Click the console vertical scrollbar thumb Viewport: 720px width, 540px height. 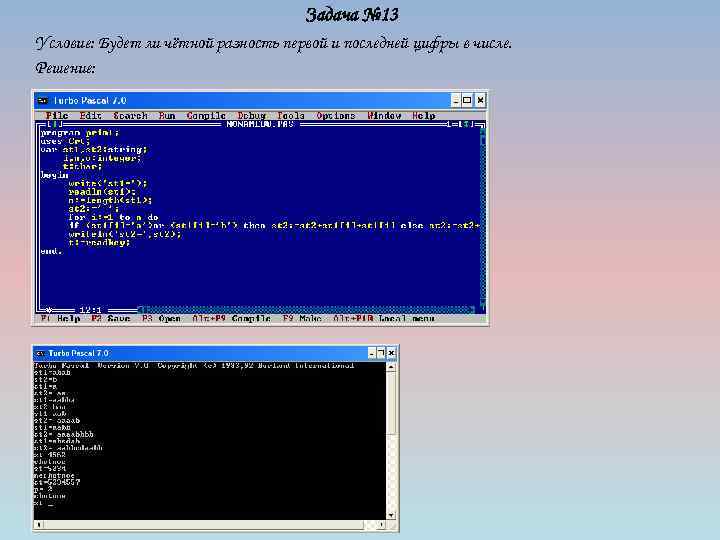pyautogui.click(x=391, y=403)
